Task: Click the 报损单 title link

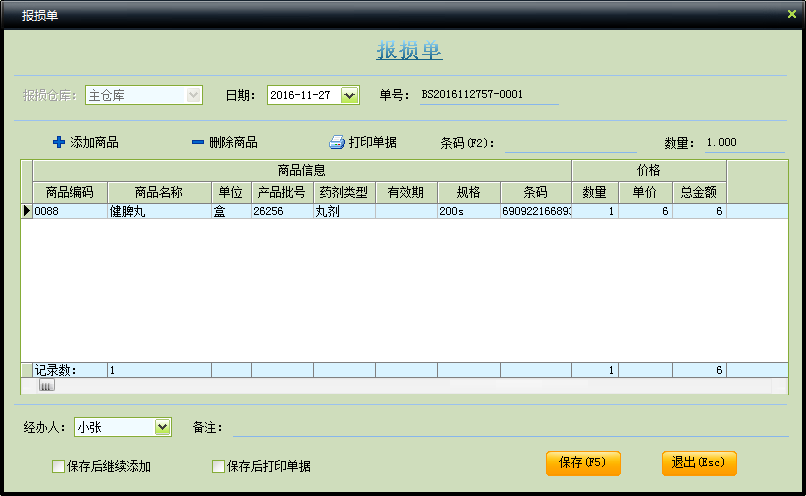Action: (409, 50)
